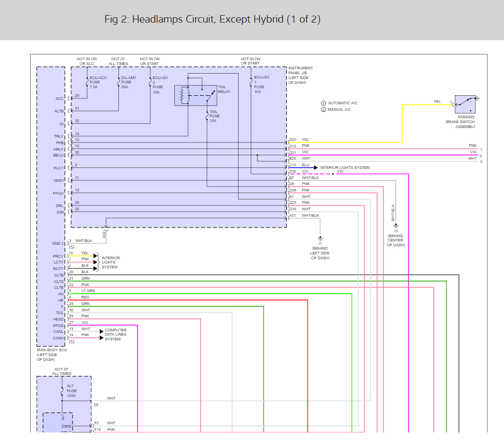Click the ECU-IG1 1 fuse symbol
Viewport: 504px width, 440px height.
(251, 82)
